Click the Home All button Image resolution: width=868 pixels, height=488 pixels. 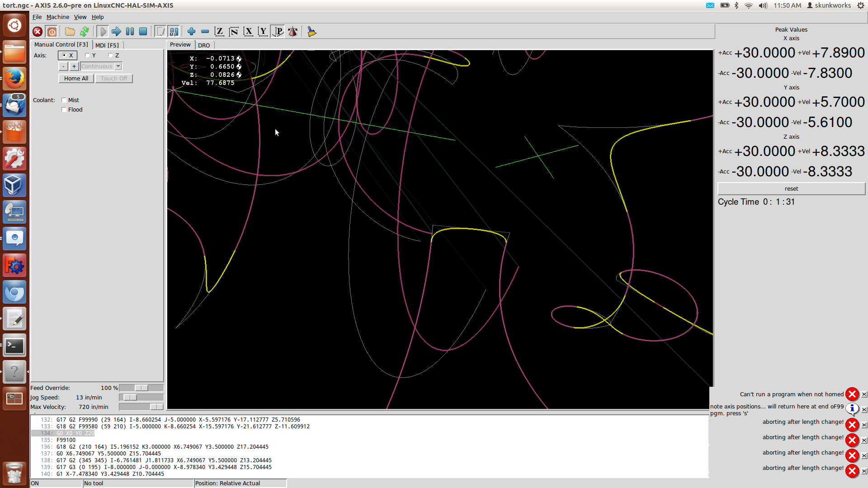(x=76, y=79)
